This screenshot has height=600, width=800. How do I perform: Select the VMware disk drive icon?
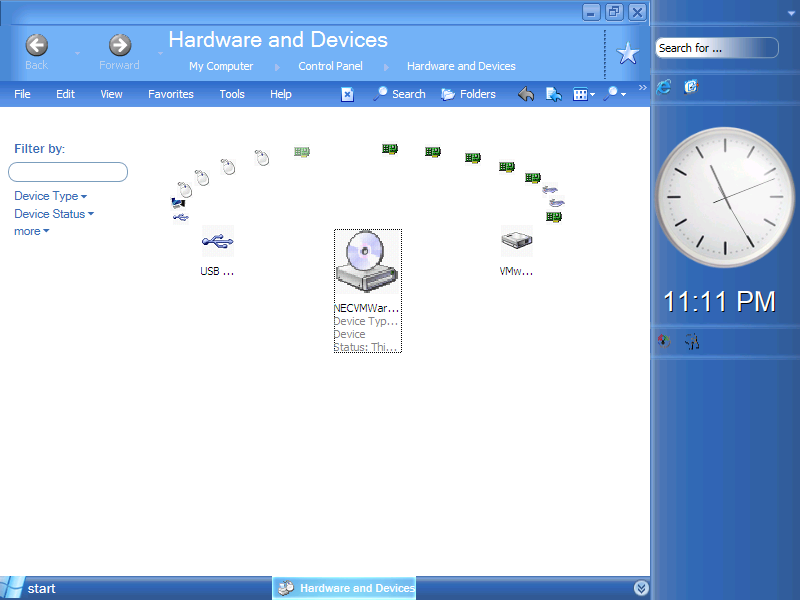[516, 241]
